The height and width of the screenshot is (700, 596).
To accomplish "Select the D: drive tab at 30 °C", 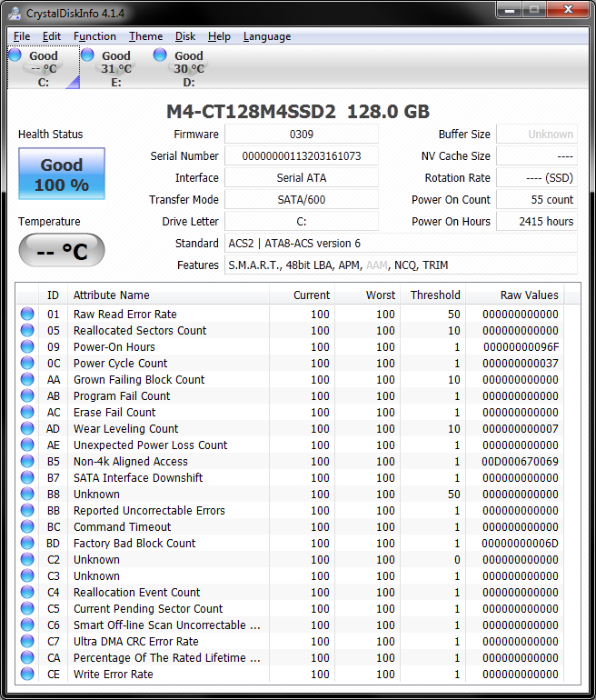I will 189,68.
